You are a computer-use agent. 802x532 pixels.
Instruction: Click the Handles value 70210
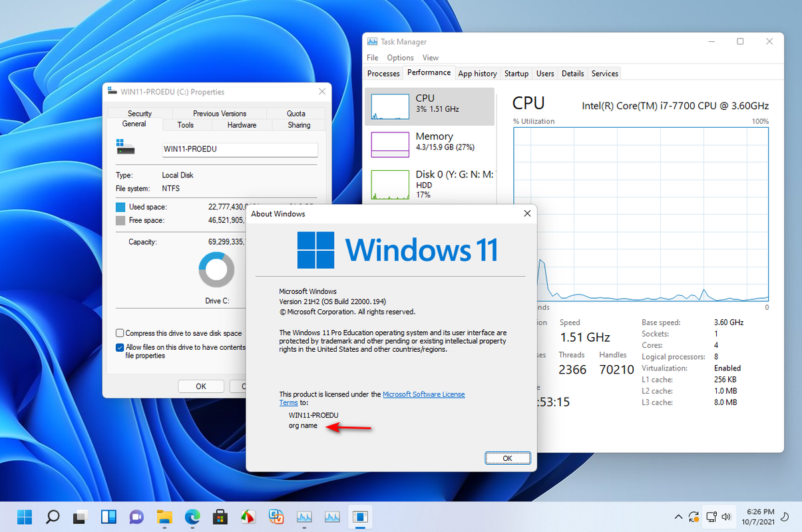coord(616,370)
